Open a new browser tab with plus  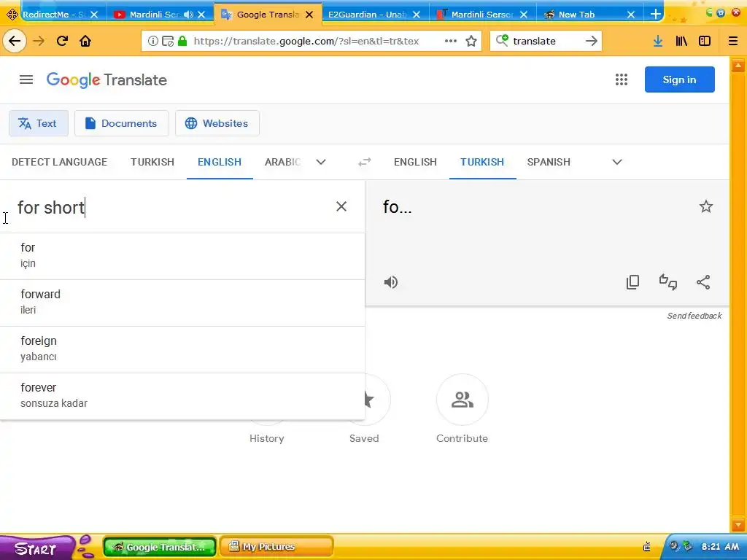(x=656, y=15)
